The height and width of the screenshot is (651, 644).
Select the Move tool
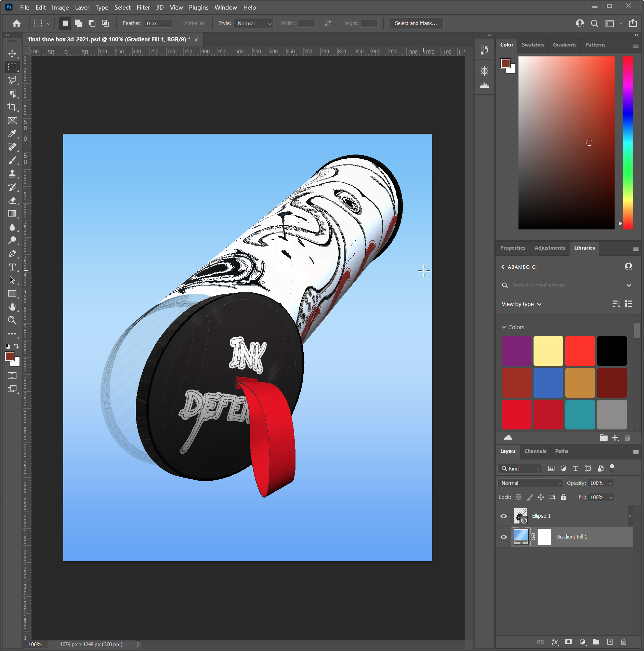pyautogui.click(x=12, y=53)
